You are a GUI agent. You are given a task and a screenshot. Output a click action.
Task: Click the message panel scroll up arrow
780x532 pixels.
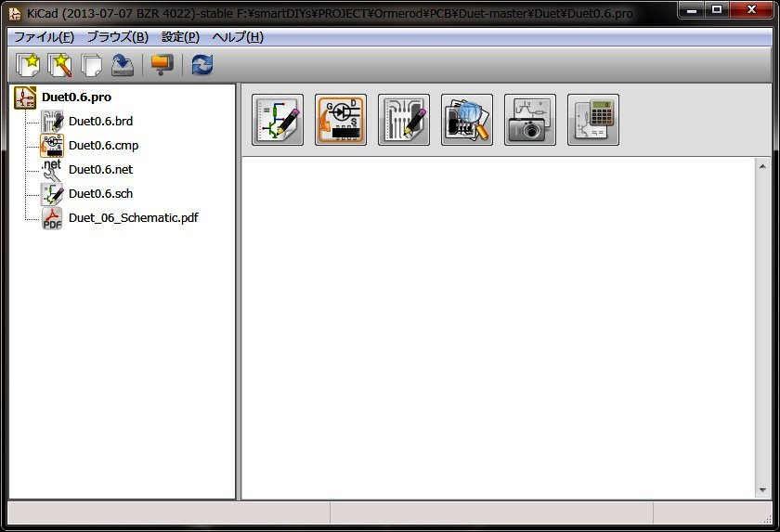[762, 166]
